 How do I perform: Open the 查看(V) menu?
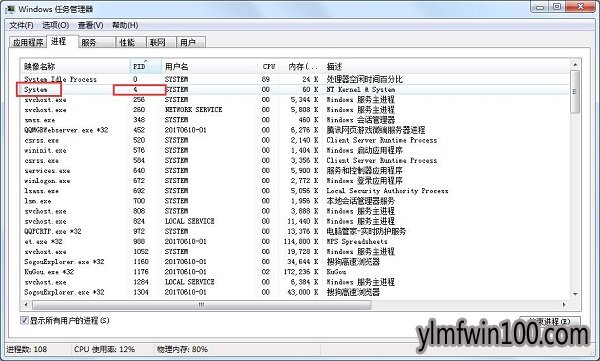(90, 25)
